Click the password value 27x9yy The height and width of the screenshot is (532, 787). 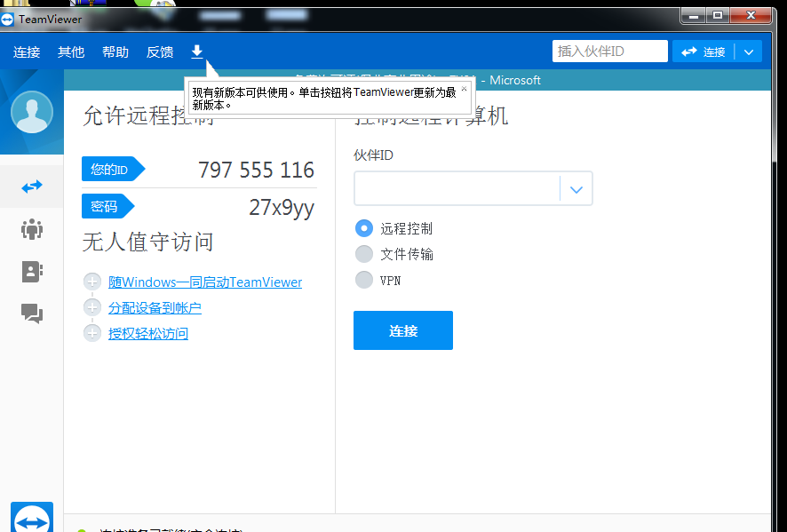pos(282,207)
